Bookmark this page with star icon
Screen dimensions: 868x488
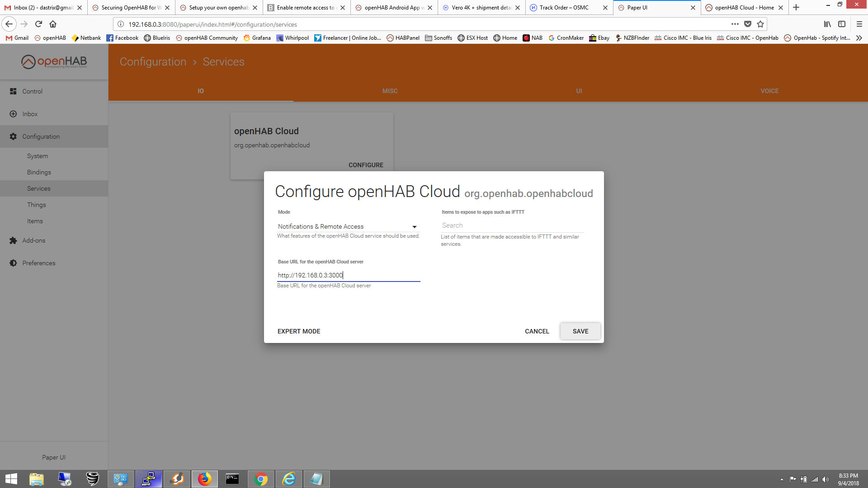760,24
